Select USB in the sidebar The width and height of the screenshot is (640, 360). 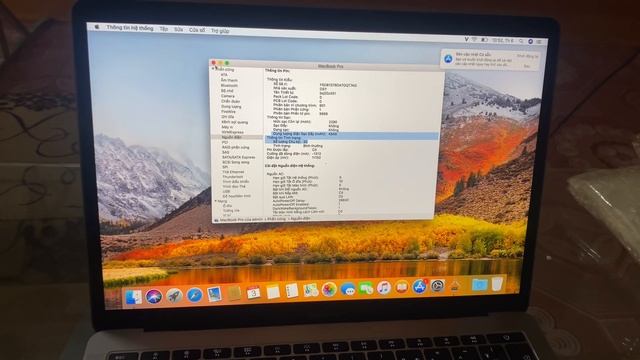click(227, 191)
